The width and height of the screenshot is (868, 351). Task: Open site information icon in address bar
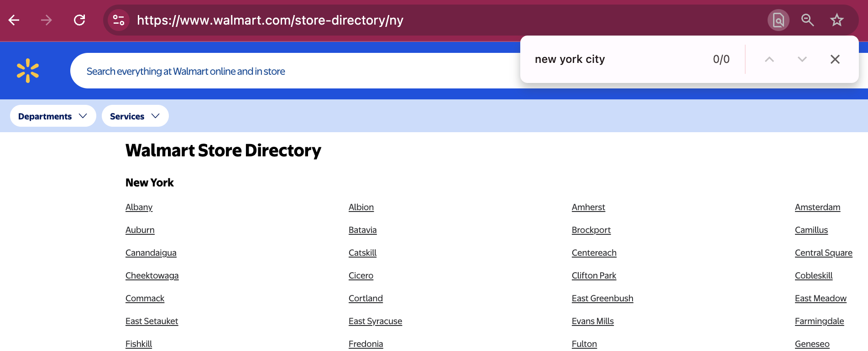click(x=119, y=20)
